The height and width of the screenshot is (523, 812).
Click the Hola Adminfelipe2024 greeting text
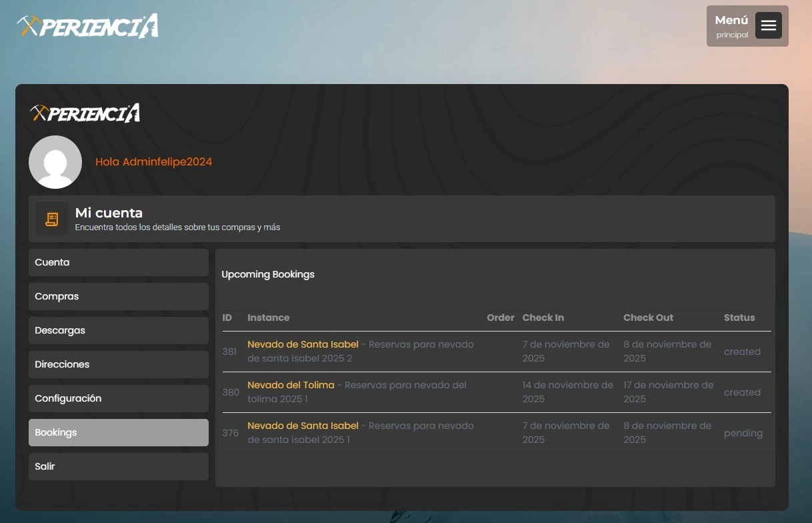[x=153, y=162]
